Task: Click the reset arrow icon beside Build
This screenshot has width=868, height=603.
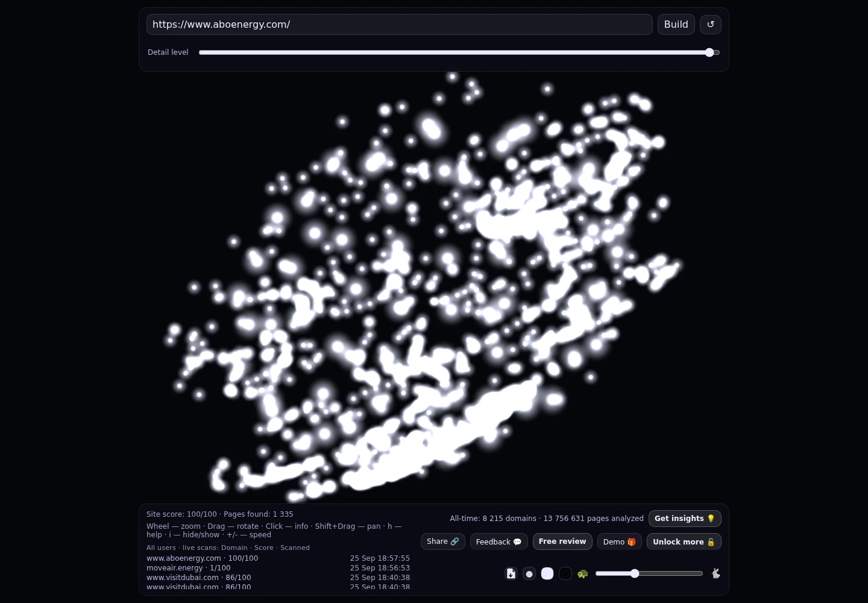Action: [x=711, y=25]
